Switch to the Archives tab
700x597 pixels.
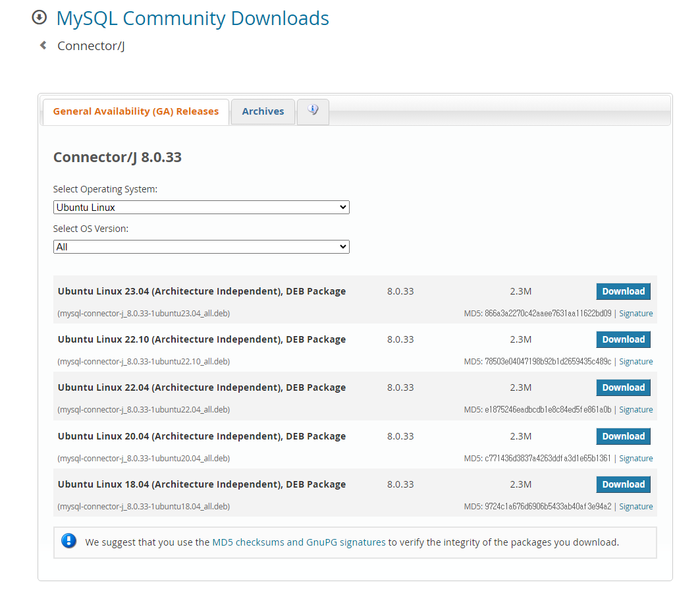(263, 111)
